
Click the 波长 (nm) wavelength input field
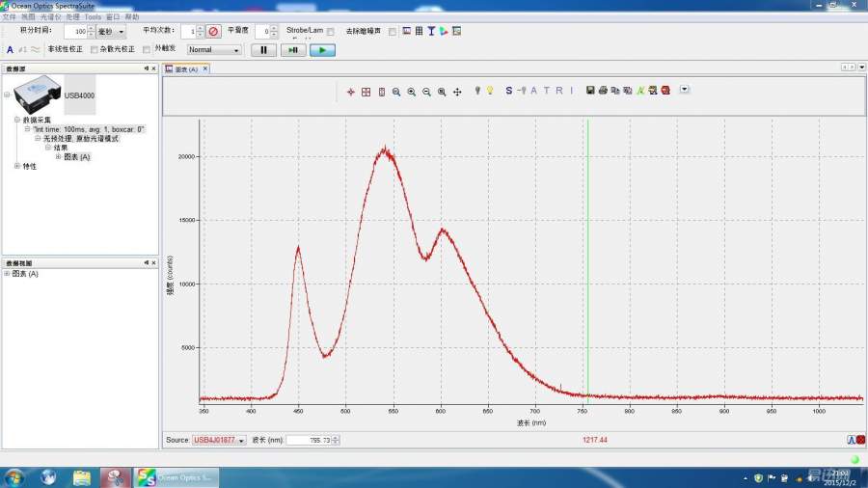[x=310, y=440]
